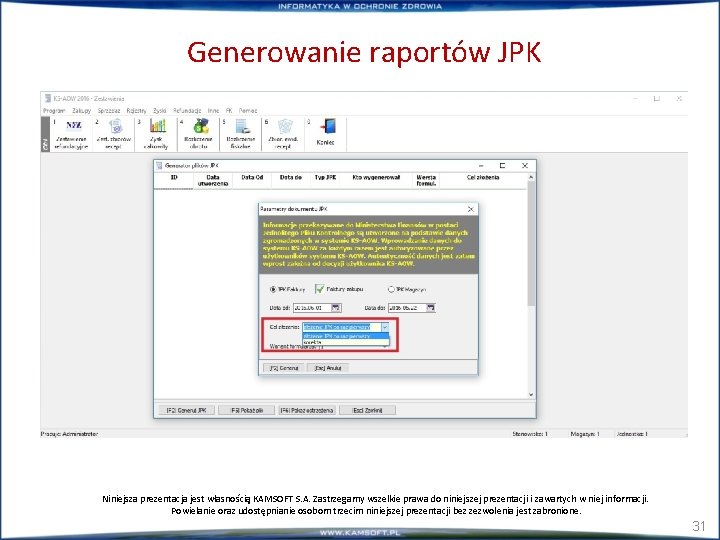
Task: Click the [Esc] Anuluj button
Action: tap(328, 368)
